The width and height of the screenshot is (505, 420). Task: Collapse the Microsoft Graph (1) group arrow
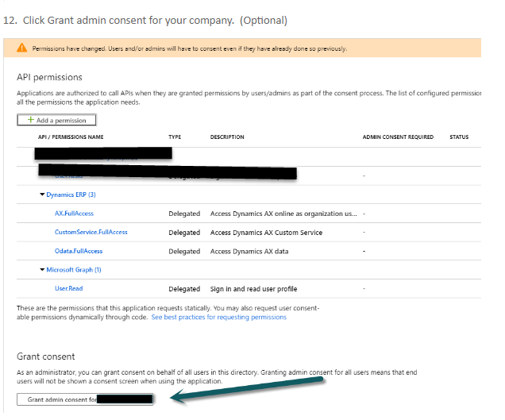(42, 270)
